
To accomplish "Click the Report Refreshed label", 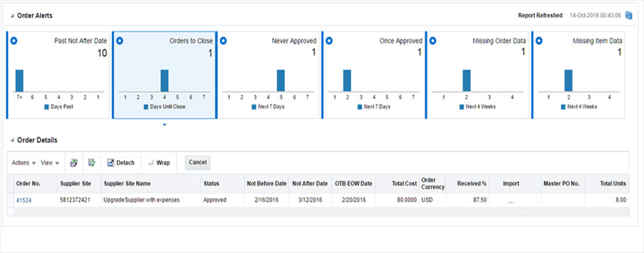I will pos(540,15).
